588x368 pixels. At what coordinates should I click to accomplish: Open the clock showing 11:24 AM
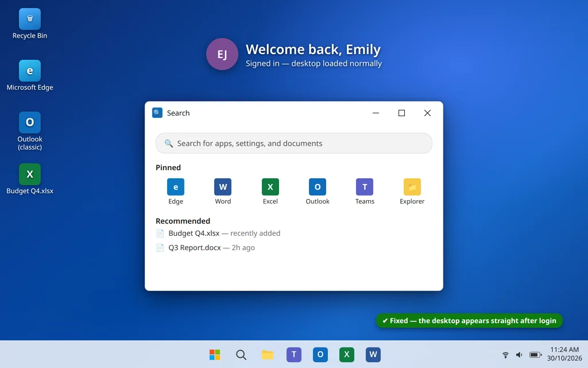(564, 350)
